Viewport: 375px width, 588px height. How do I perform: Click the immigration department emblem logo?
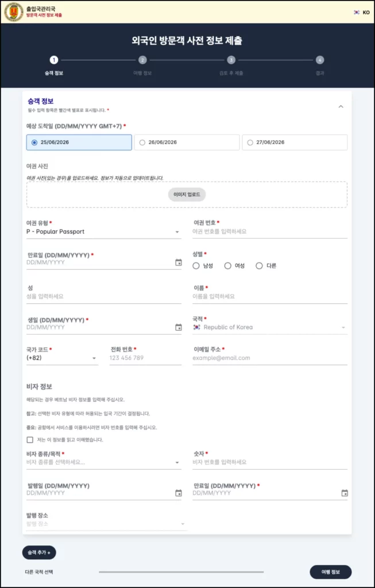pos(14,12)
